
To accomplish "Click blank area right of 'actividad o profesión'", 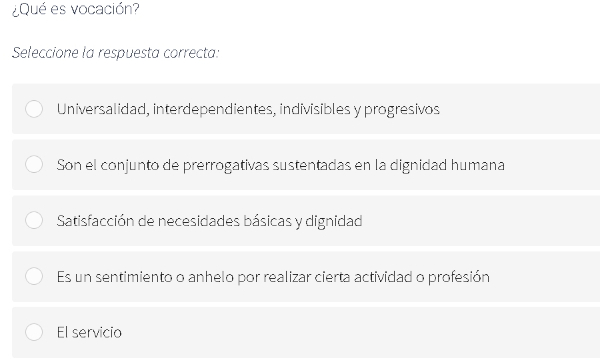I will [x=545, y=276].
